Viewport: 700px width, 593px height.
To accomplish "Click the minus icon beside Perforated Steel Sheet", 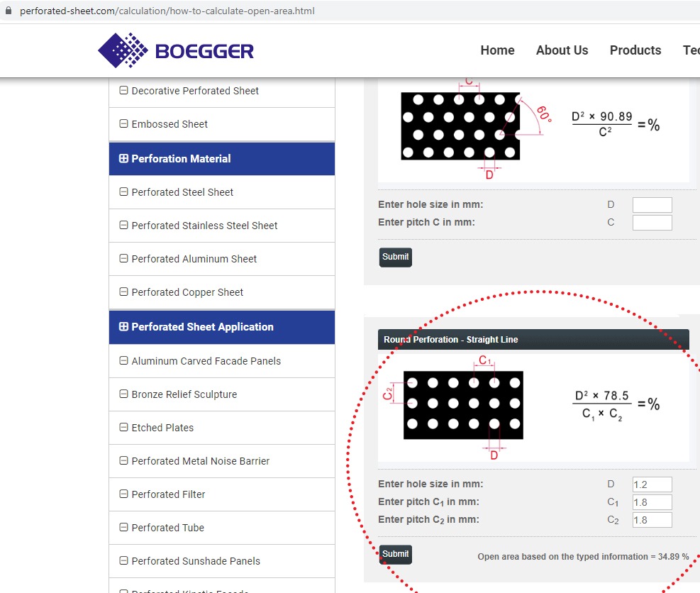I will (x=123, y=192).
